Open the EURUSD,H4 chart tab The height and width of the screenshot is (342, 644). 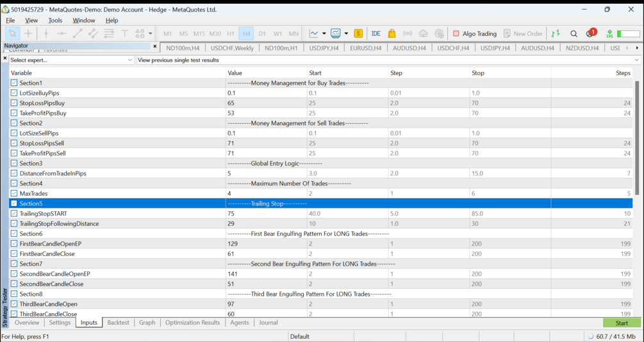point(365,48)
